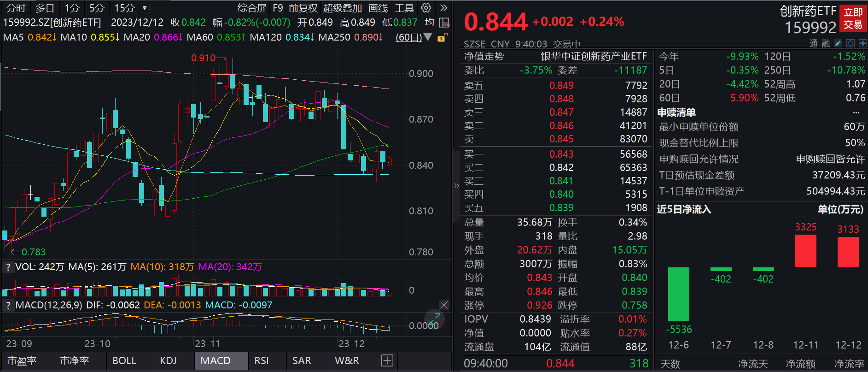
Task: Click the 净流率 column header
Action: click(849, 364)
